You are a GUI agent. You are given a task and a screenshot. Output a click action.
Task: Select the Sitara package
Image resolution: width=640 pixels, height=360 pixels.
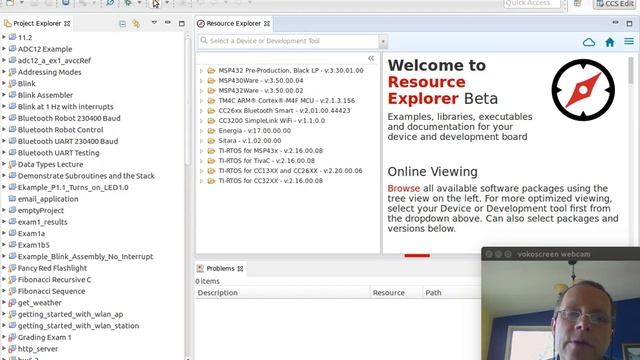250,140
